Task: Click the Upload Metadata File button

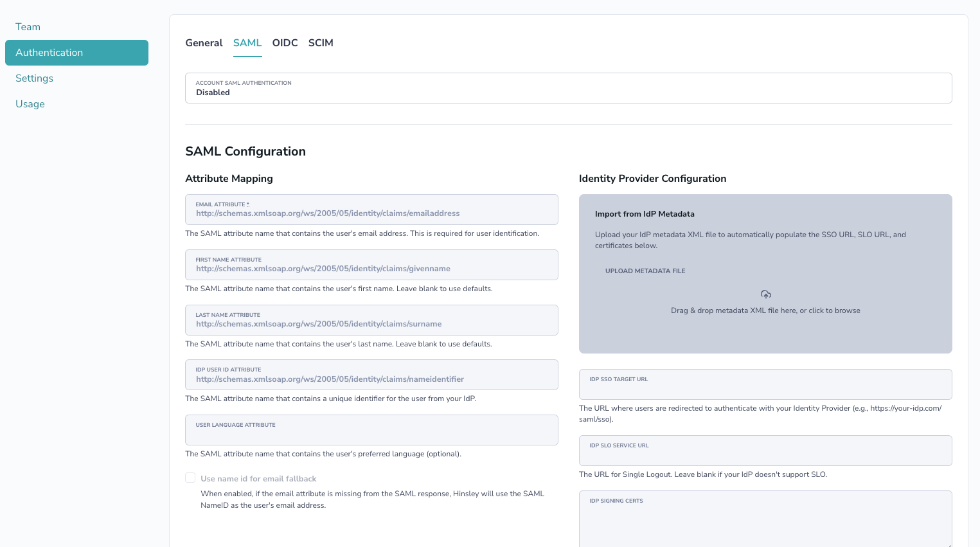Action: [x=645, y=271]
